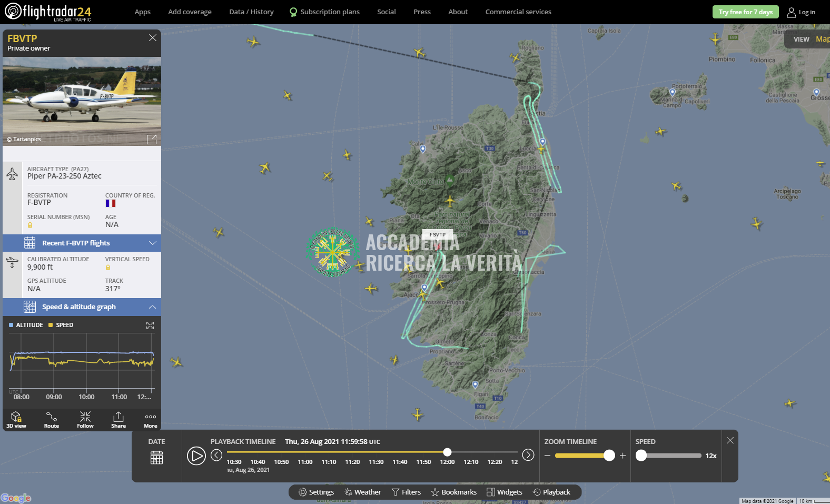Toggle the ALTITUDE graph series
Viewport: 830px width, 504px height.
[26, 325]
